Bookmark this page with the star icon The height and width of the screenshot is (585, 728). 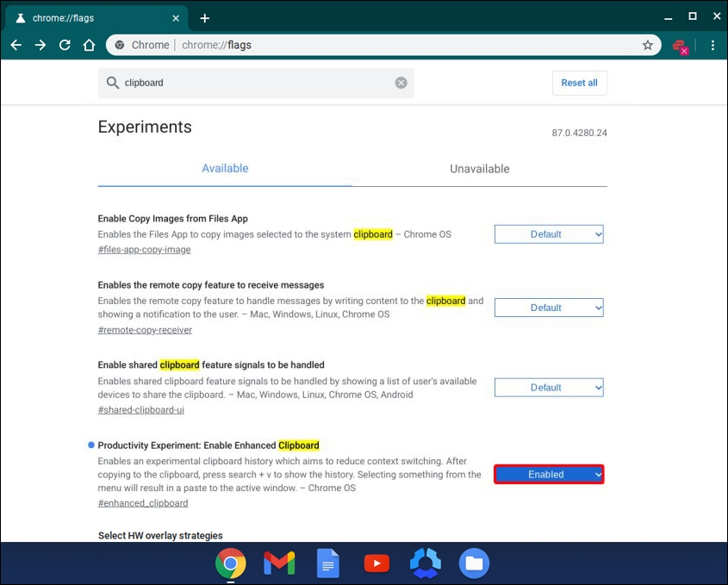(648, 45)
